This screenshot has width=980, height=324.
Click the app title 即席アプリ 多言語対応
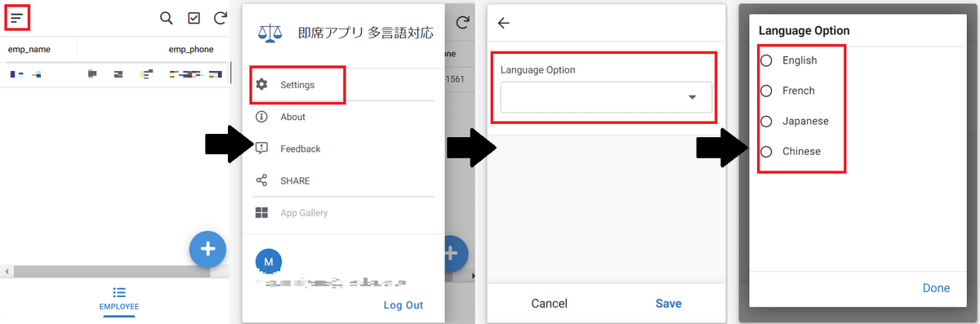point(366,33)
